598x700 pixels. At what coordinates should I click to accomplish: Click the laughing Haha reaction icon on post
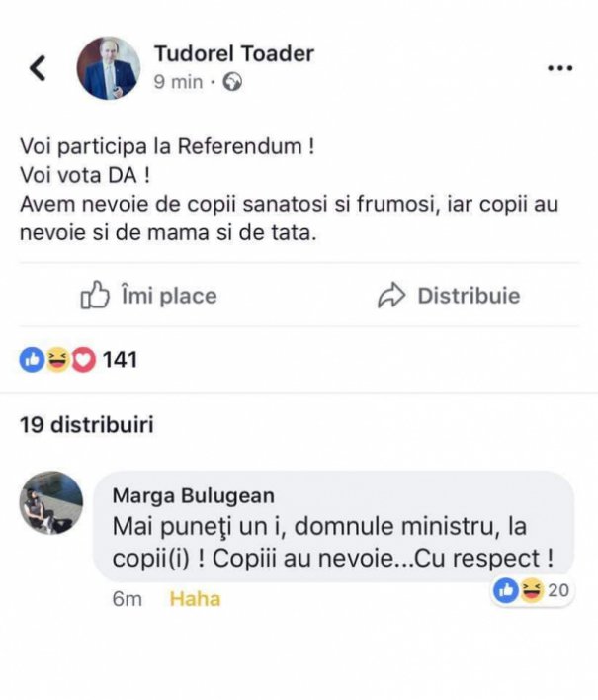coord(56,360)
